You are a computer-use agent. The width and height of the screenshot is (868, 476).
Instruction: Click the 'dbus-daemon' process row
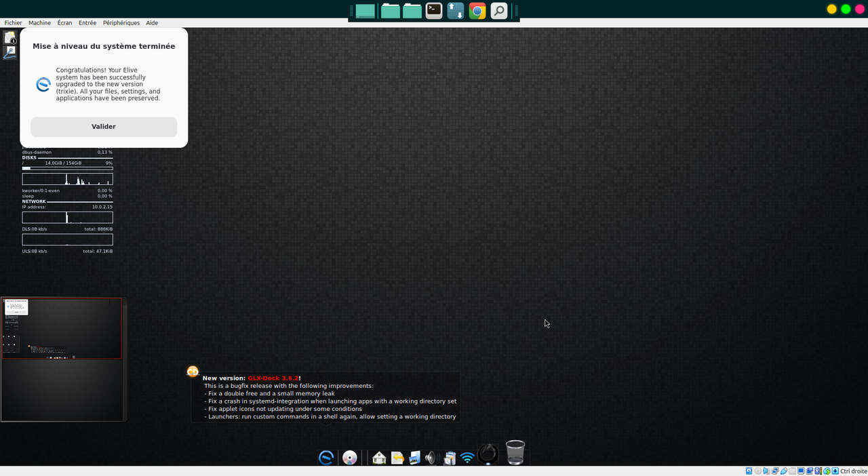tap(67, 153)
